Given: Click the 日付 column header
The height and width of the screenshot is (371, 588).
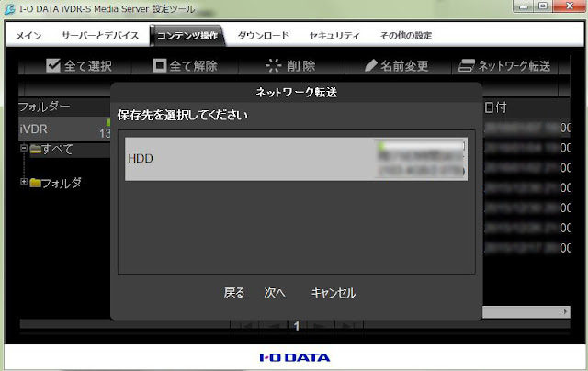Looking at the screenshot, I should pyautogui.click(x=495, y=107).
